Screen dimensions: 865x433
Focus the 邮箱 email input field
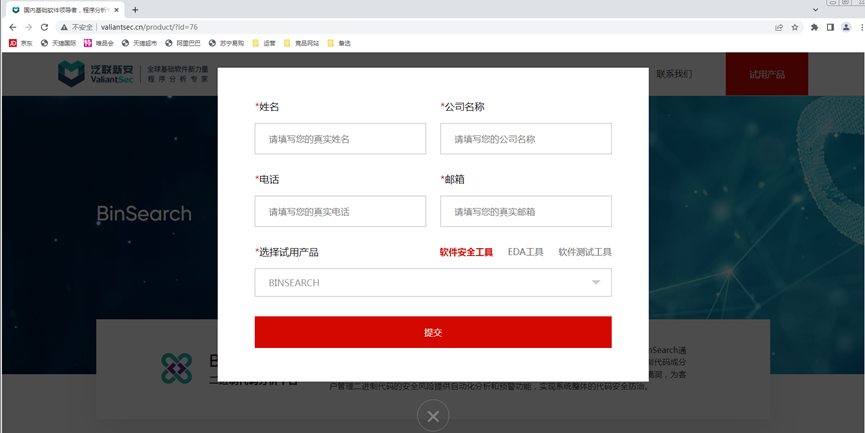click(x=525, y=211)
